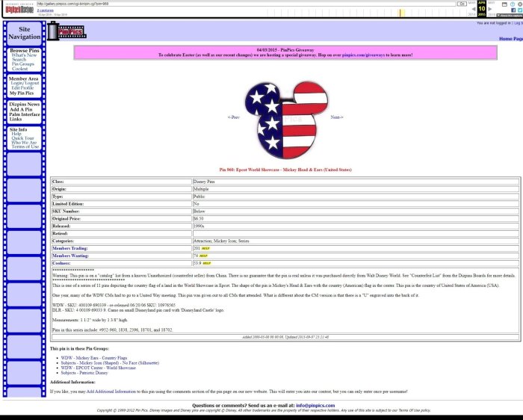Open Subjects - Patriotic Disney group
523x420 pixels.
(84, 373)
